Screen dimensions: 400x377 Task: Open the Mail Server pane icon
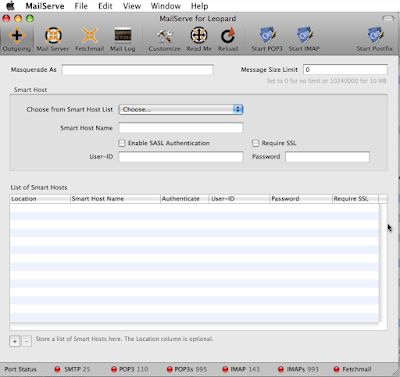click(53, 35)
